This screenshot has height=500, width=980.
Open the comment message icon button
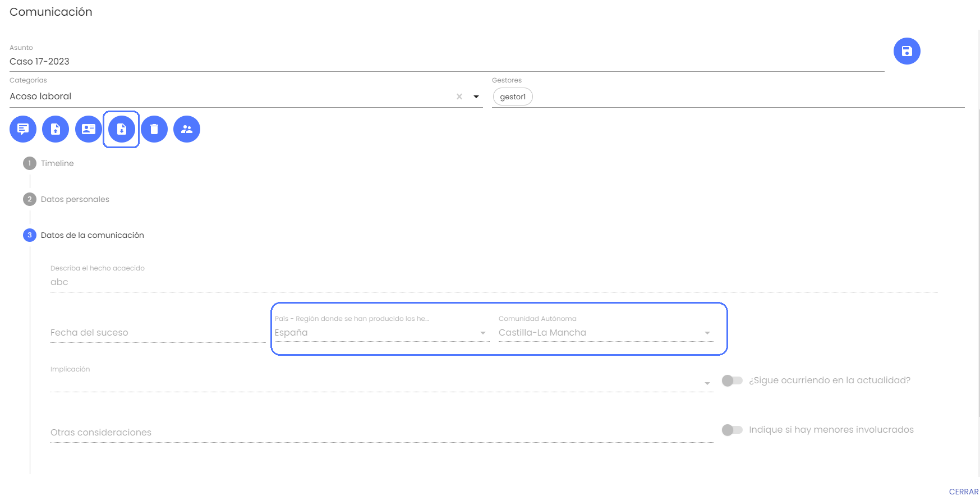click(23, 129)
